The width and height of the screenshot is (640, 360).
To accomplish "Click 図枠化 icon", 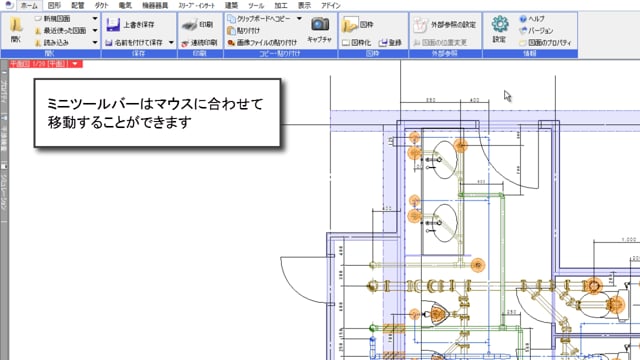I will coord(356,42).
